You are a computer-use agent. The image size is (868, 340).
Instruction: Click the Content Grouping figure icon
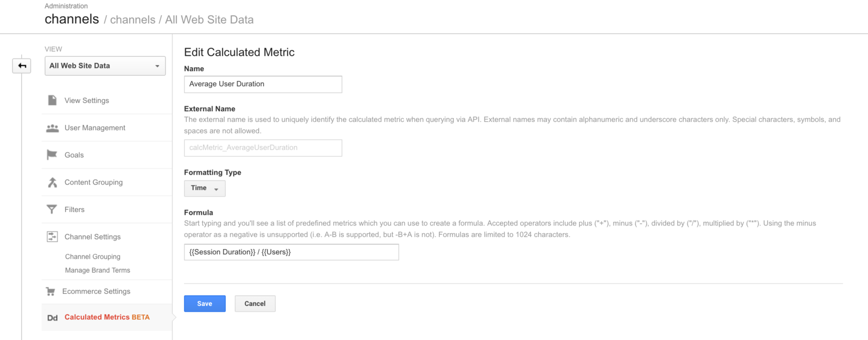pyautogui.click(x=52, y=182)
